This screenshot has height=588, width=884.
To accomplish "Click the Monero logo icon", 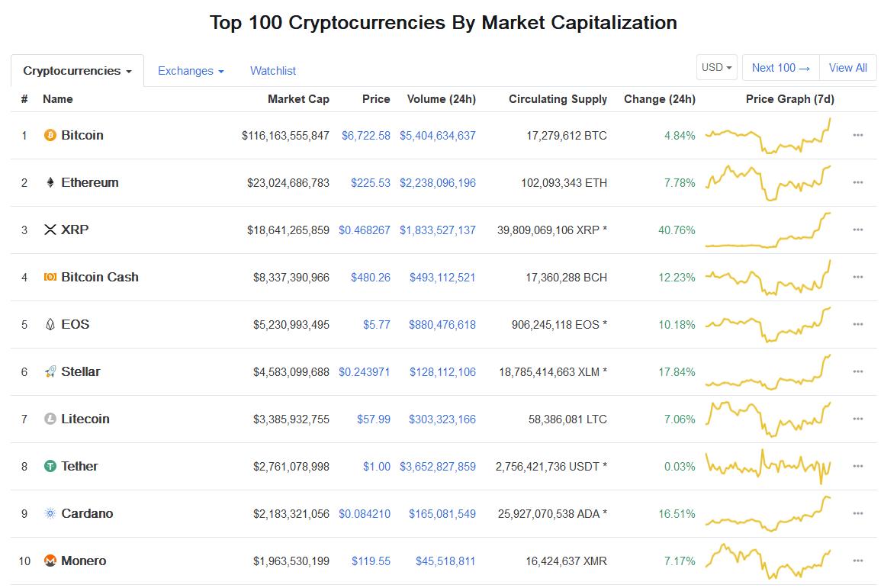I will pyautogui.click(x=50, y=561).
